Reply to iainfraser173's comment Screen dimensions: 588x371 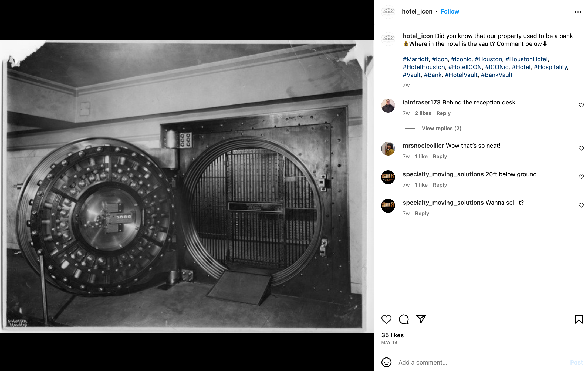pos(443,113)
